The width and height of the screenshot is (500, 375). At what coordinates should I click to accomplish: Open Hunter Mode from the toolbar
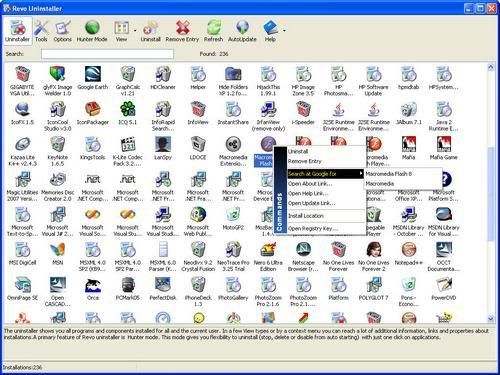click(92, 31)
